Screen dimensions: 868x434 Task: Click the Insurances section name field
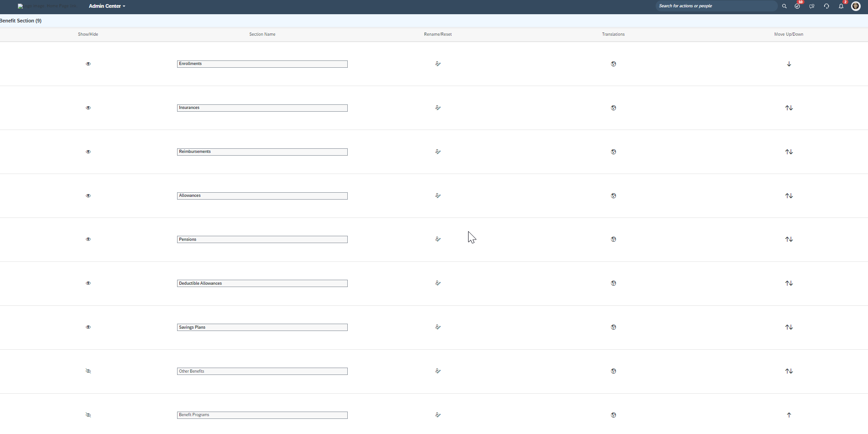coord(262,108)
